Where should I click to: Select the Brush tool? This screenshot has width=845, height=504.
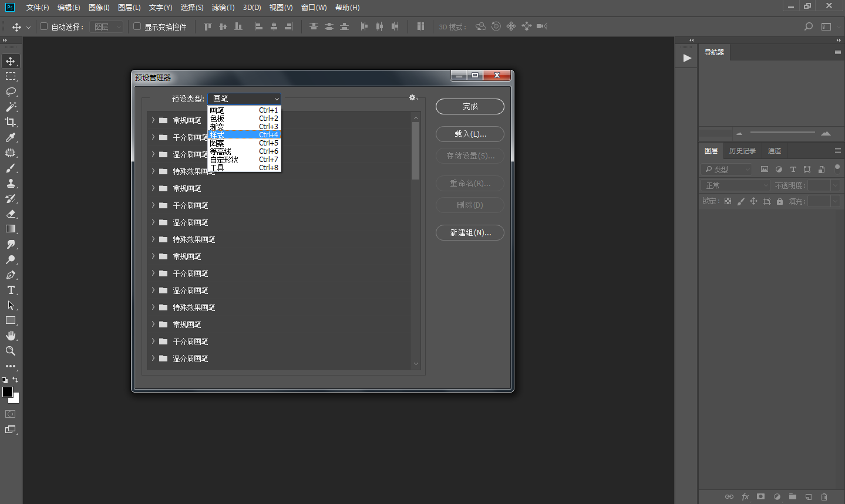tap(11, 168)
